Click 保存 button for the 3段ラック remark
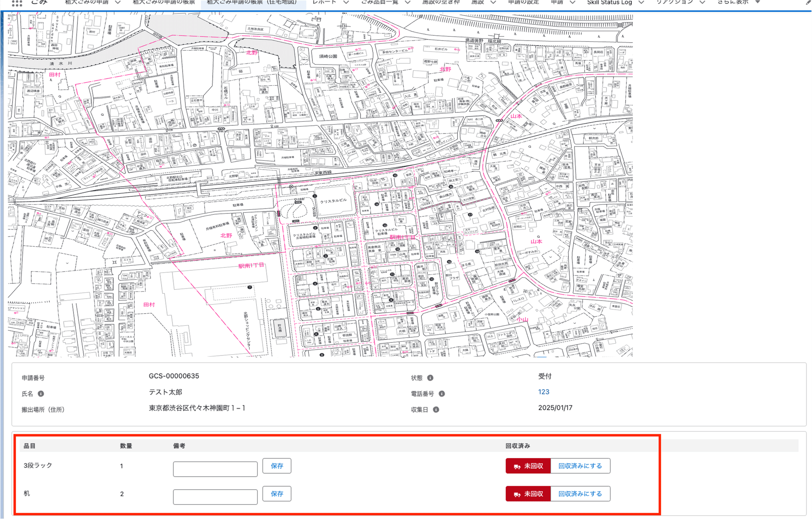 click(277, 466)
